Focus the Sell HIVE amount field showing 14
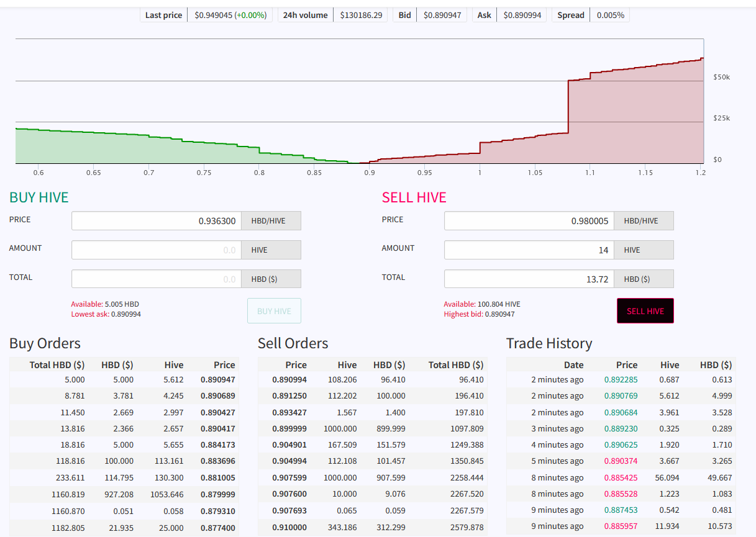Screen dimensions: 756x537 (x=529, y=250)
